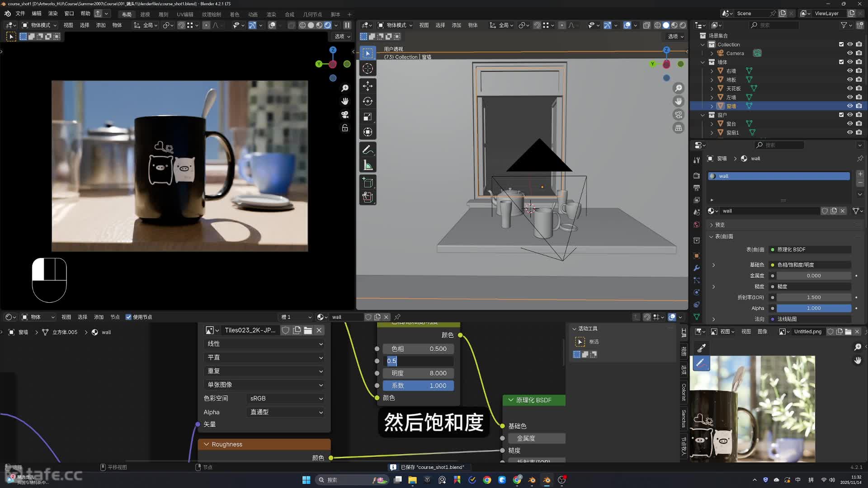The height and width of the screenshot is (488, 868).
Task: Open the sRGB color space dropdown
Action: pyautogui.click(x=286, y=399)
